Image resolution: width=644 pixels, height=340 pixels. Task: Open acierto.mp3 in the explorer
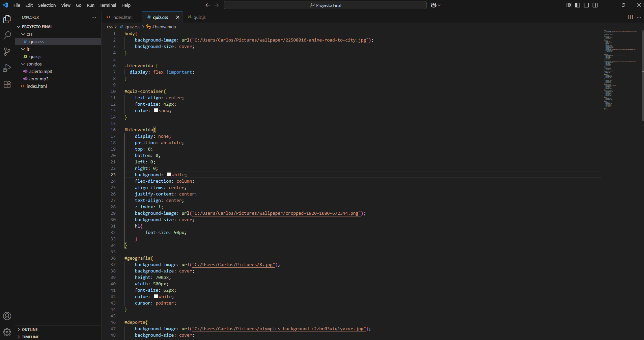(40, 71)
